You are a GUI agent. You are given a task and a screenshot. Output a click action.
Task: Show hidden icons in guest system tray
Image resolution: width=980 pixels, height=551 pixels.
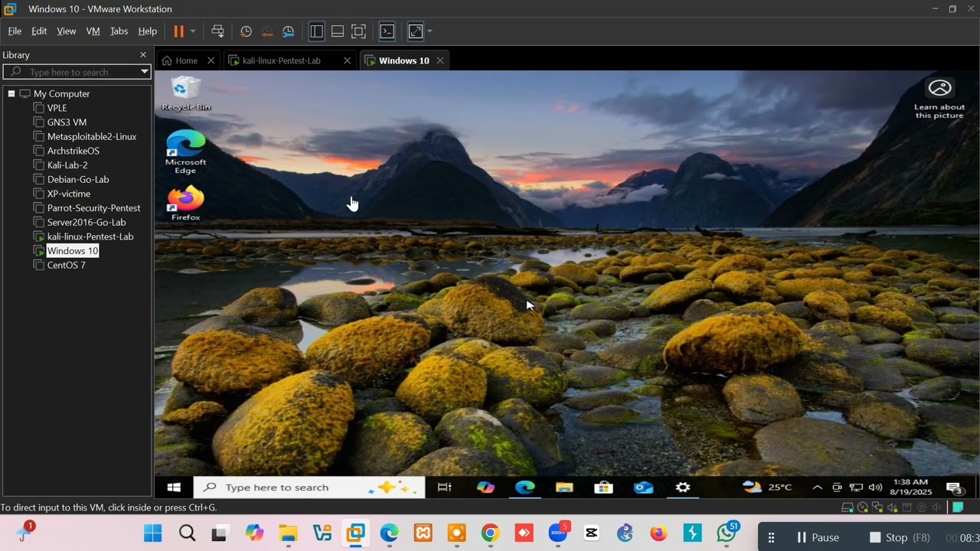tap(817, 487)
